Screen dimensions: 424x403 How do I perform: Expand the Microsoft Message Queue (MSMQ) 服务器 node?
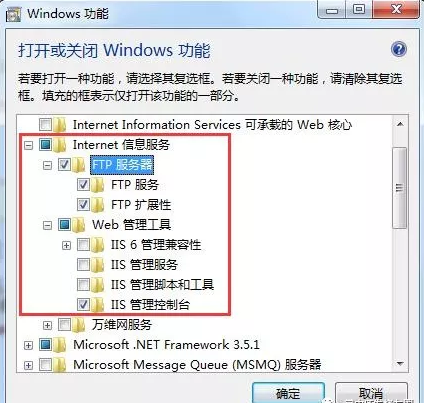pyautogui.click(x=29, y=365)
